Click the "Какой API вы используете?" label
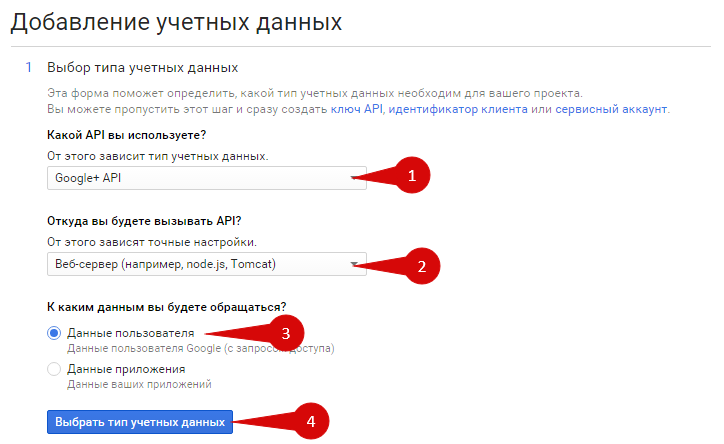 click(133, 135)
